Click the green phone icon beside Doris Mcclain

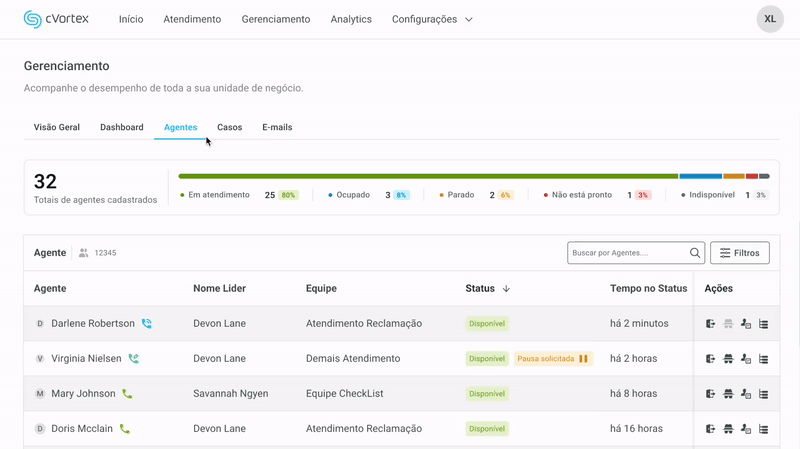[124, 429]
